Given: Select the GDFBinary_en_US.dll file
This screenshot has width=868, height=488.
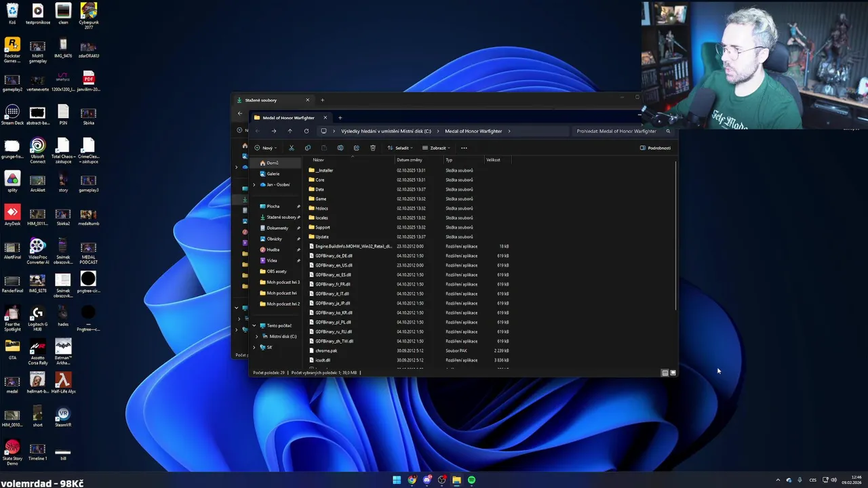Looking at the screenshot, I should (410, 265).
